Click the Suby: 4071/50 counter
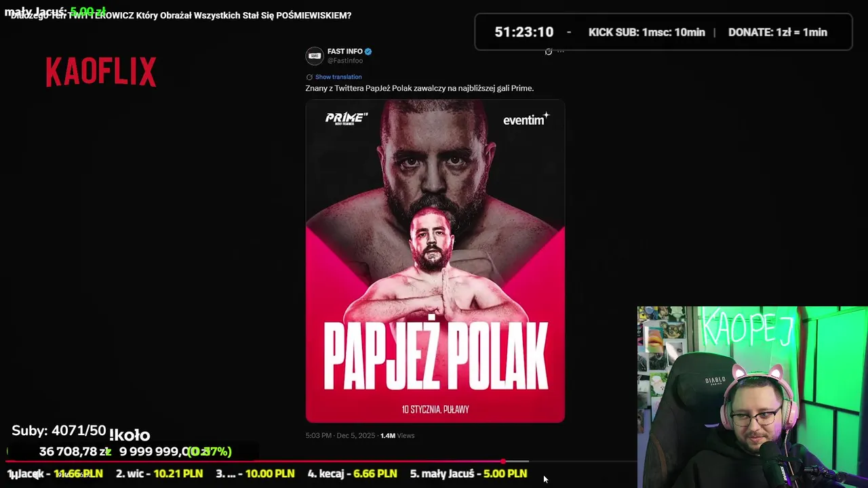The image size is (868, 488). tap(59, 431)
